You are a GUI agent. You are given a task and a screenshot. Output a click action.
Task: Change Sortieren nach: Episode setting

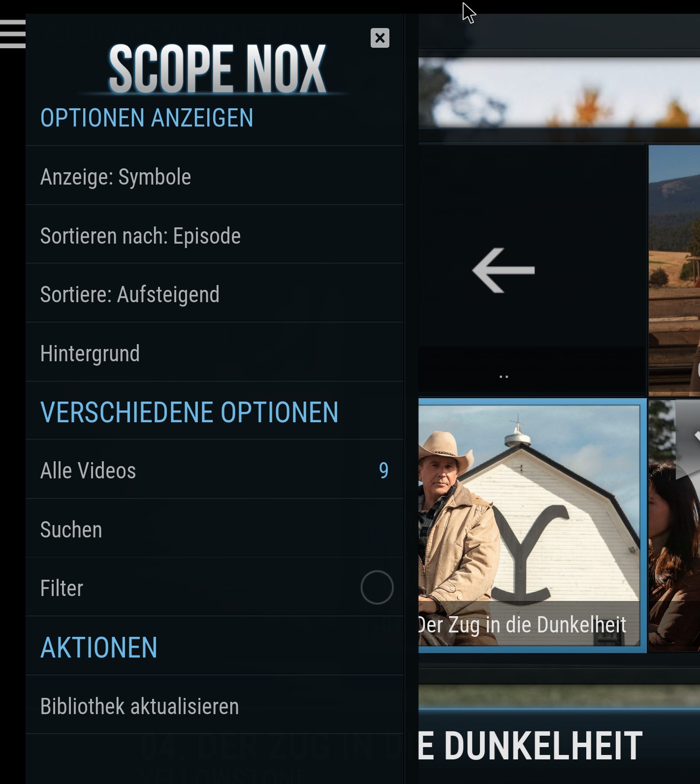pos(215,235)
